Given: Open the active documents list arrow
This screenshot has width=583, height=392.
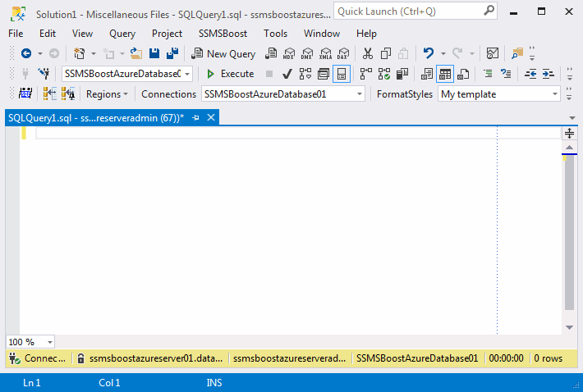Looking at the screenshot, I should (x=572, y=118).
